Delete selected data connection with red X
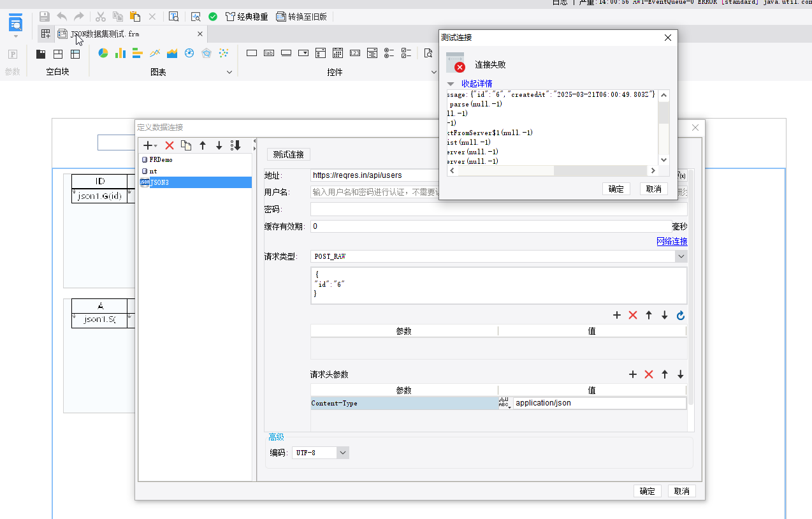This screenshot has height=519, width=812. pyautogui.click(x=170, y=145)
